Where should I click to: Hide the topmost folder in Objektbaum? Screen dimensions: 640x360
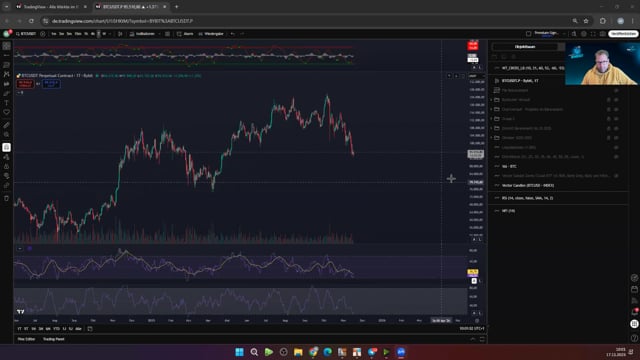pyautogui.click(x=616, y=100)
